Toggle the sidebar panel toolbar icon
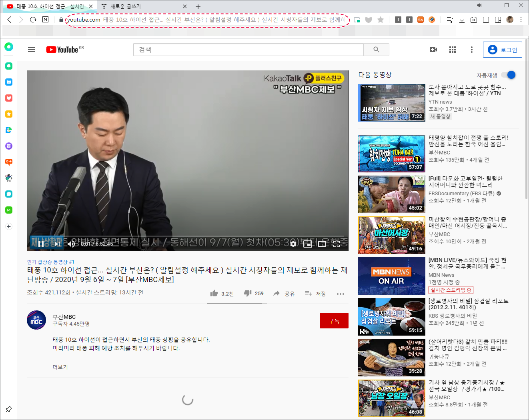529x420 pixels. [498, 20]
